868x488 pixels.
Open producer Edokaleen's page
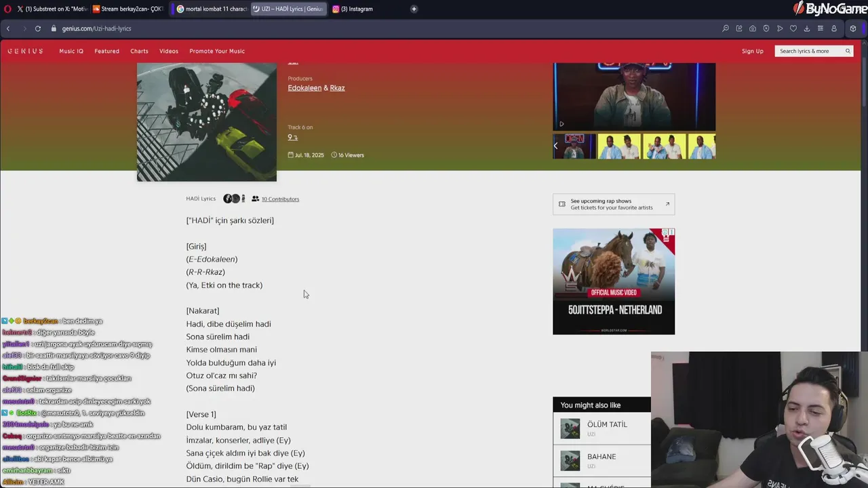pos(304,88)
